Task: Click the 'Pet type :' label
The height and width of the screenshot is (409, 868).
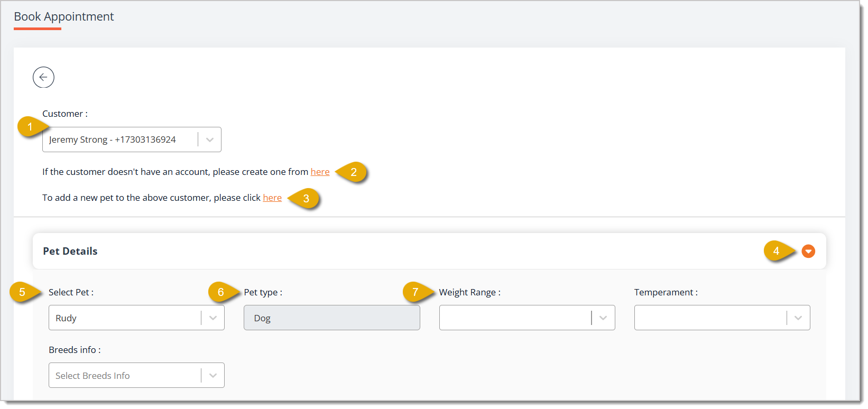Action: tap(263, 292)
